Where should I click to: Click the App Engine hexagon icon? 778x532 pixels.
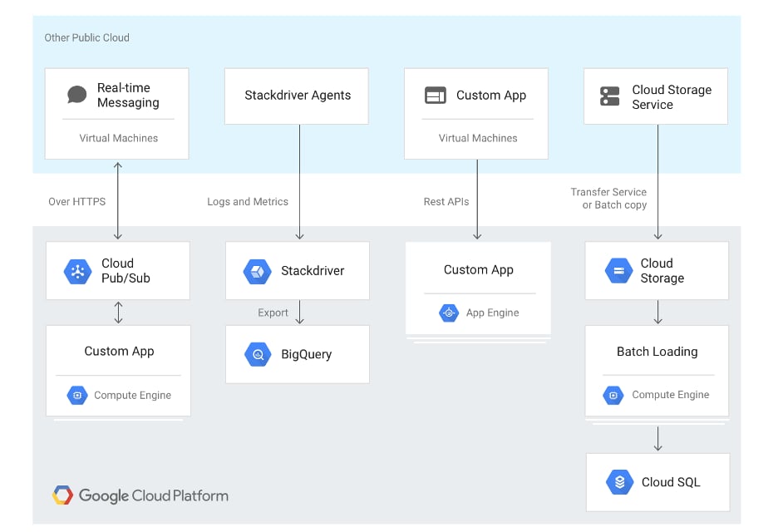449,313
